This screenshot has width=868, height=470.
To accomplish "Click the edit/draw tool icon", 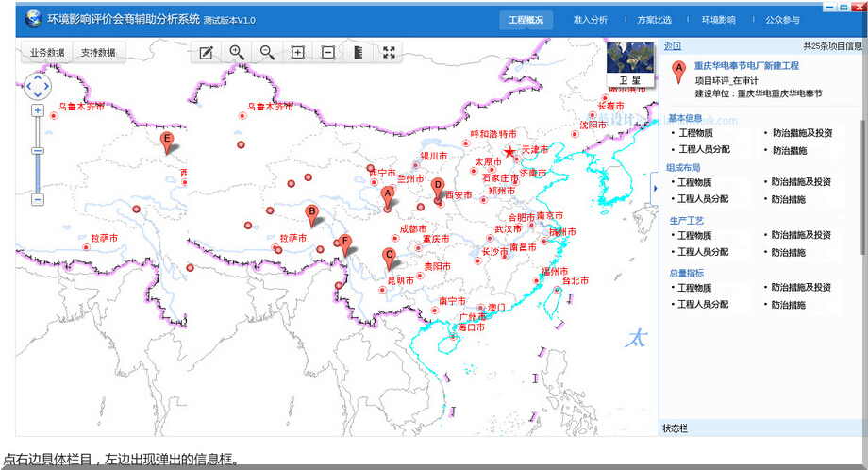I will point(207,53).
